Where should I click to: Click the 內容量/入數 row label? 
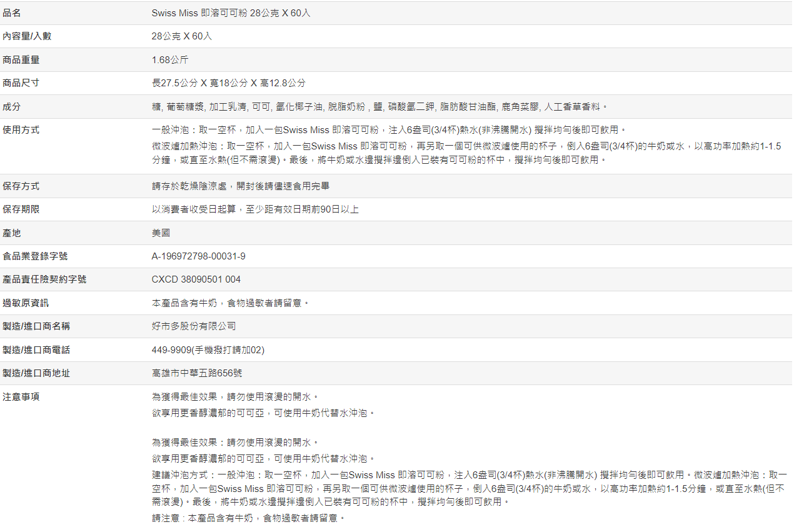(x=27, y=36)
